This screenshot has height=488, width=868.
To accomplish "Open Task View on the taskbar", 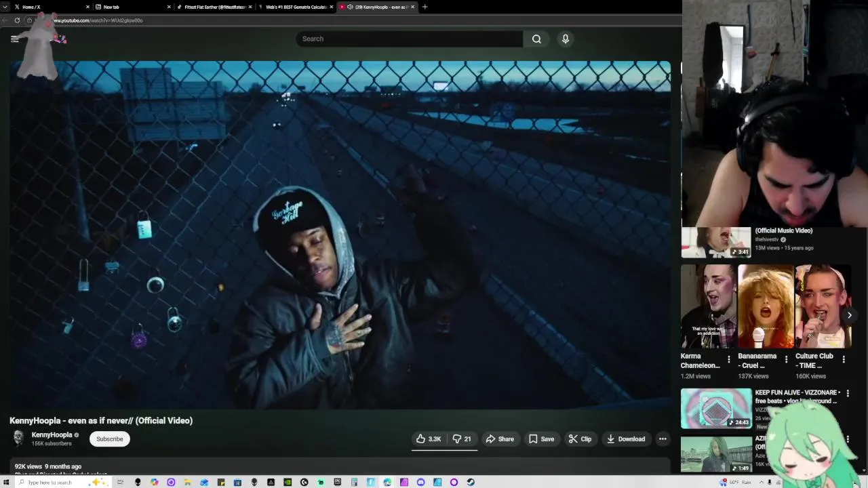I will tap(120, 482).
